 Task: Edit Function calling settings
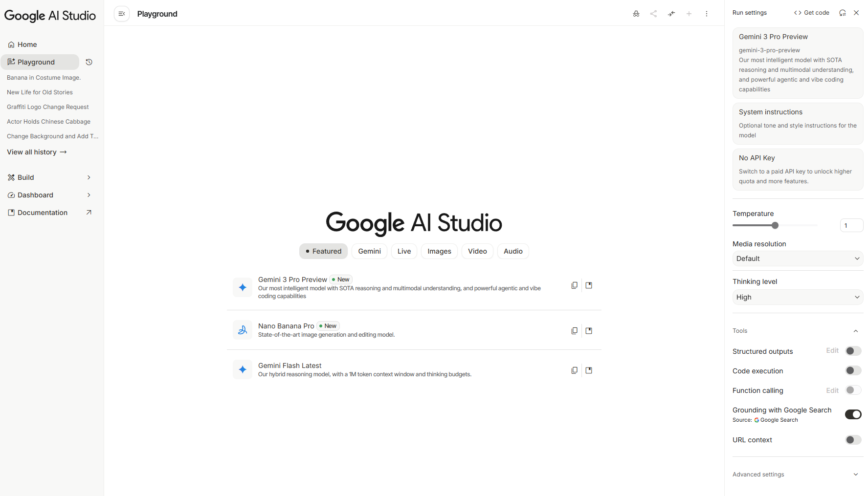tap(832, 390)
